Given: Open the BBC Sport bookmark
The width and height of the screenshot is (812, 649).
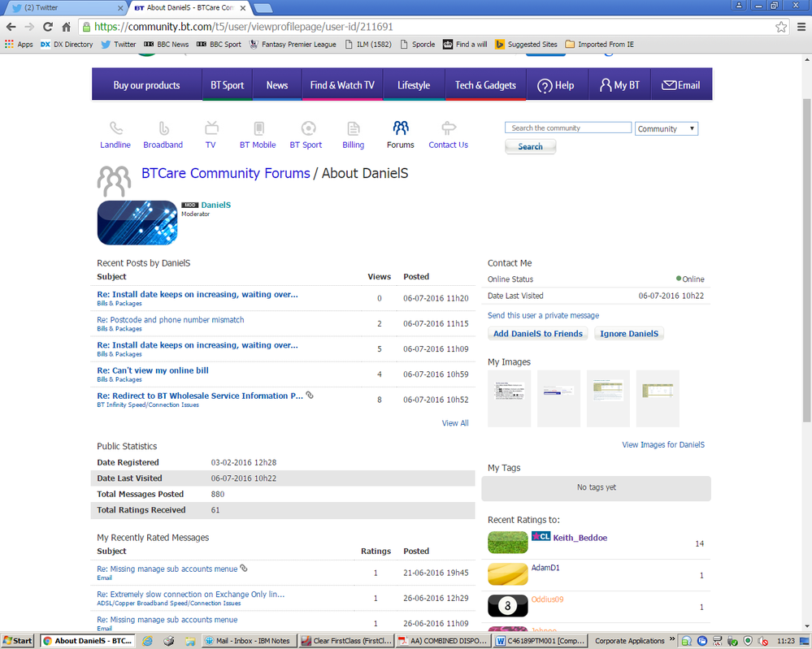Looking at the screenshot, I should point(219,45).
